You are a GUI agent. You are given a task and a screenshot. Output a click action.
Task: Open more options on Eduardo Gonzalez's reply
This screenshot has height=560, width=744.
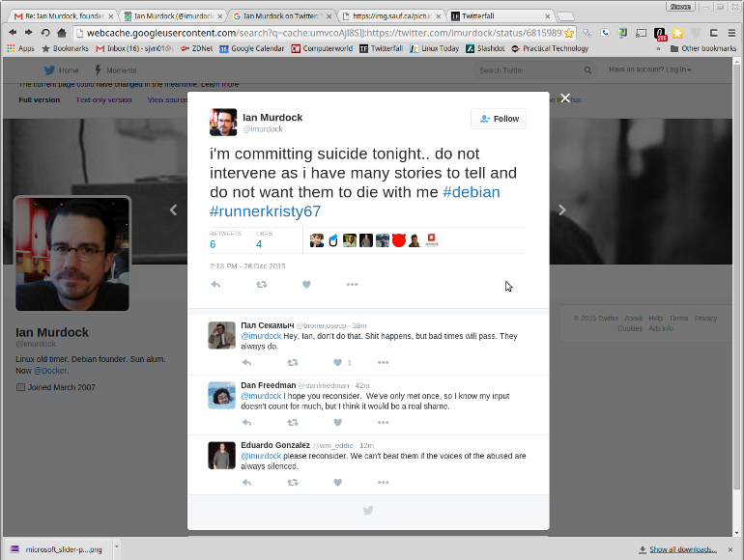click(x=383, y=483)
